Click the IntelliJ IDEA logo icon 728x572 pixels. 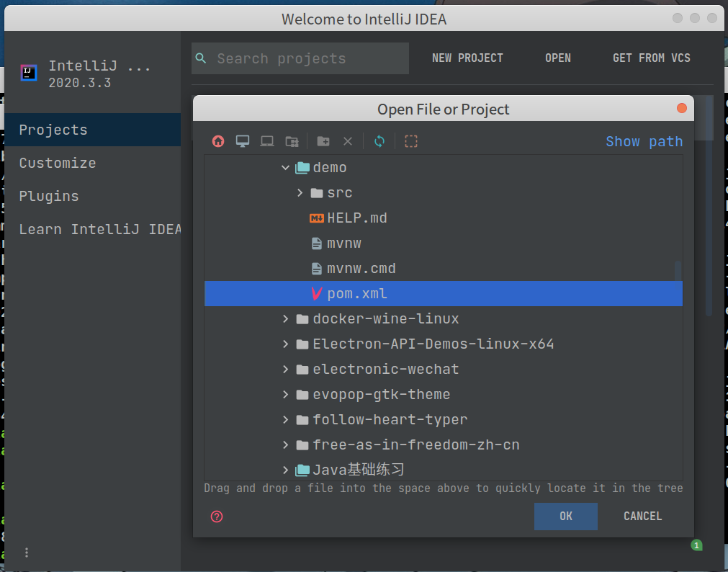pyautogui.click(x=29, y=73)
